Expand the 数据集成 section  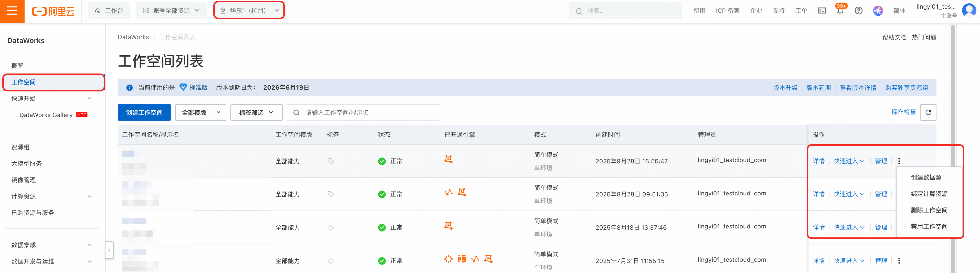pyautogui.click(x=89, y=245)
